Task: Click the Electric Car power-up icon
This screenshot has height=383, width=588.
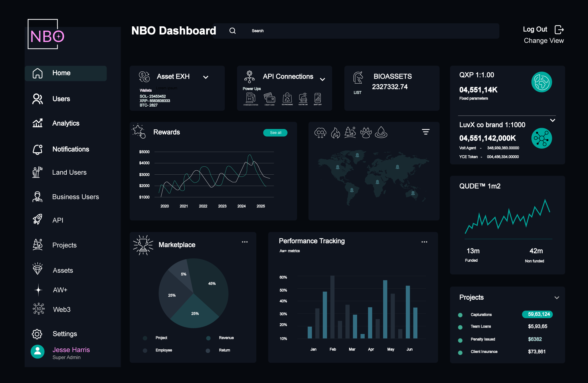Action: 303,98
